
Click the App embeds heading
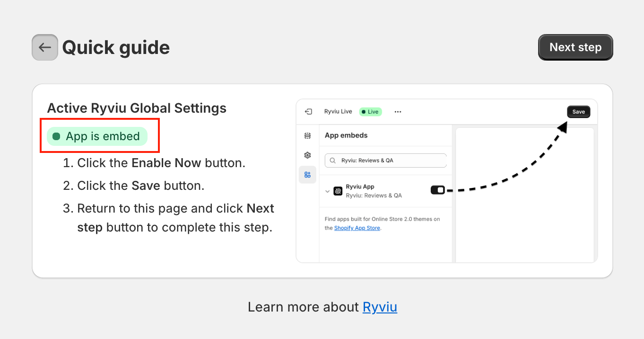pyautogui.click(x=346, y=135)
